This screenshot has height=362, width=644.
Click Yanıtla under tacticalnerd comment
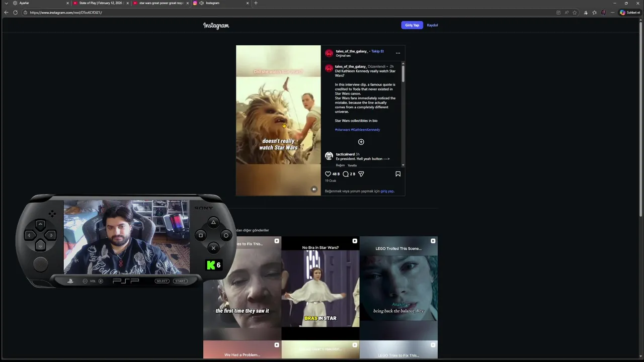coord(352,165)
